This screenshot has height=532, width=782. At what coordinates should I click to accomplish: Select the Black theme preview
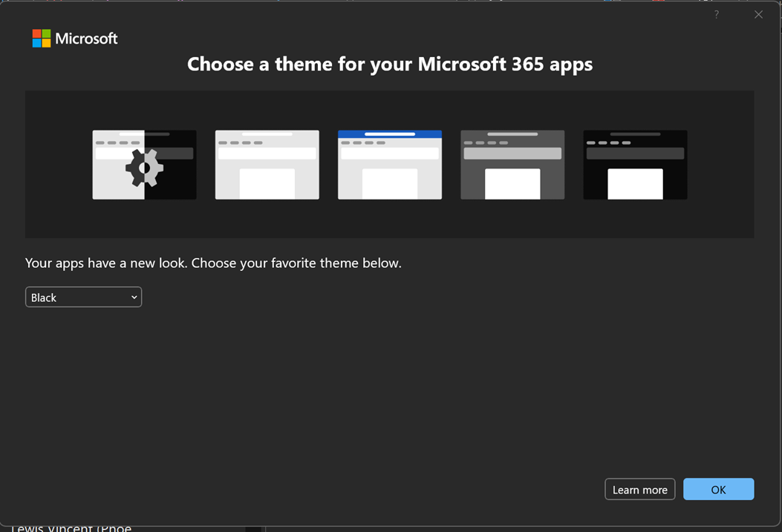[635, 164]
